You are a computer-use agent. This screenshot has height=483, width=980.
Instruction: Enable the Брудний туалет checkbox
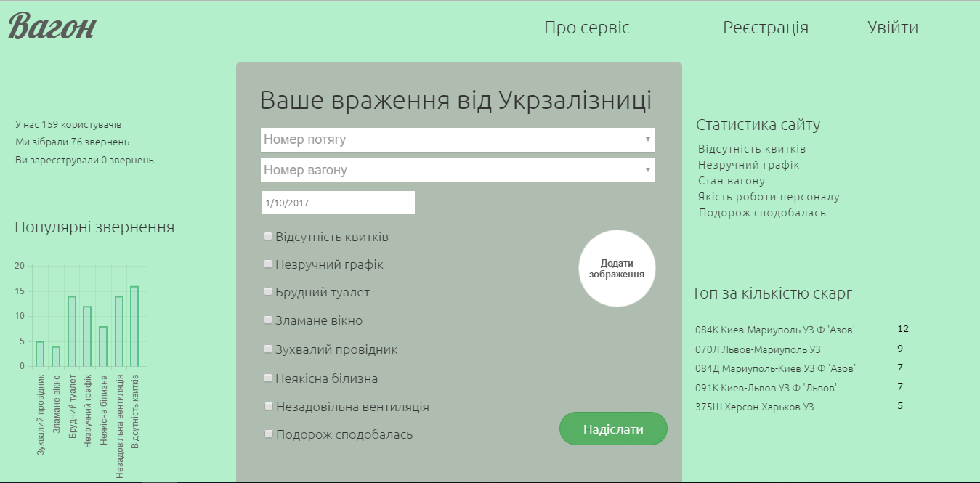(x=268, y=291)
